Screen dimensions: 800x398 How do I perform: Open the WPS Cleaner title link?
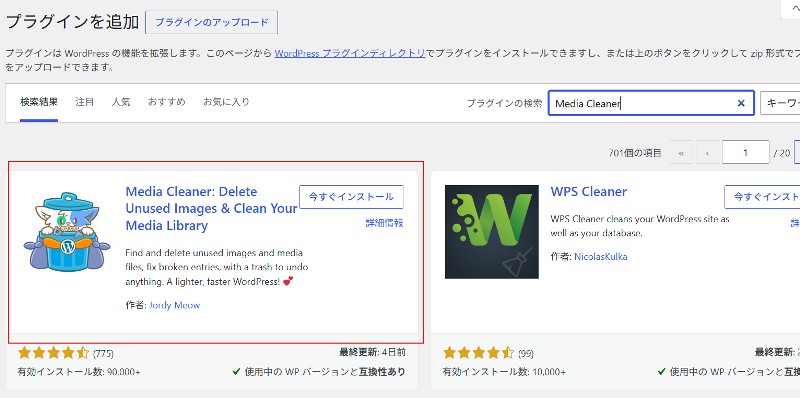(x=588, y=192)
